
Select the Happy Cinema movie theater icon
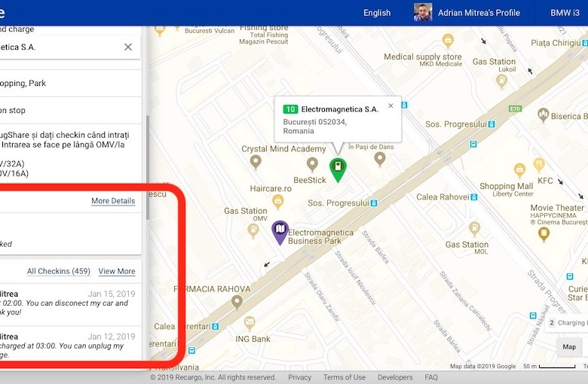pyautogui.click(x=544, y=233)
